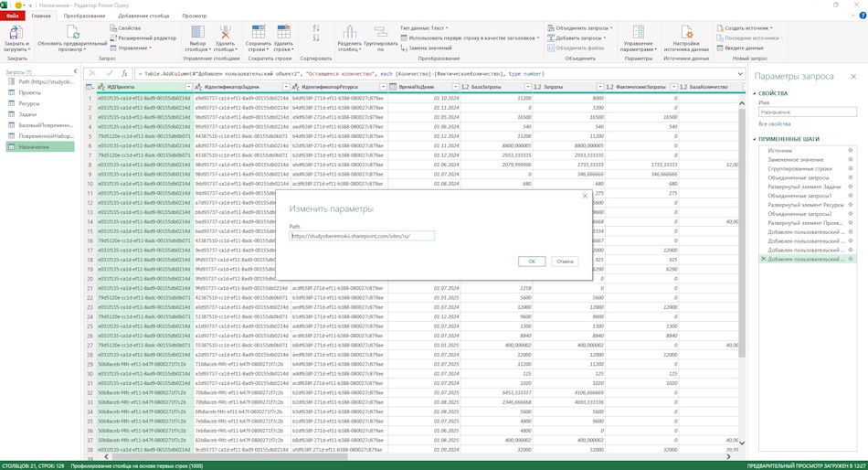Click the Разделить столбец icon
The image size is (868, 470).
tap(349, 32)
